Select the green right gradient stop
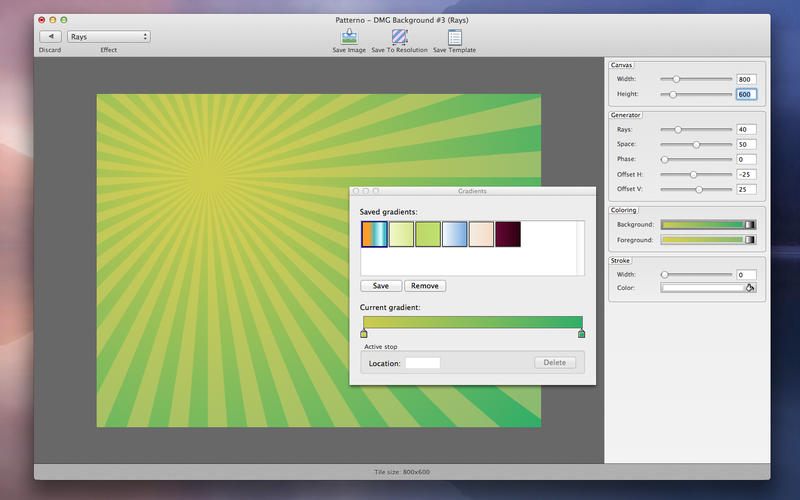Viewport: 800px width, 500px height. tap(581, 334)
